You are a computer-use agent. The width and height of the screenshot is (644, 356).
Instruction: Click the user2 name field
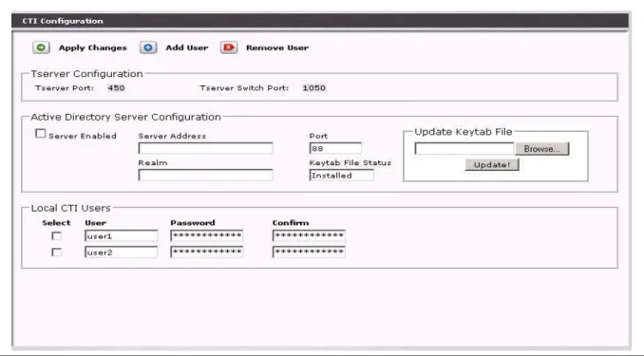(121, 253)
